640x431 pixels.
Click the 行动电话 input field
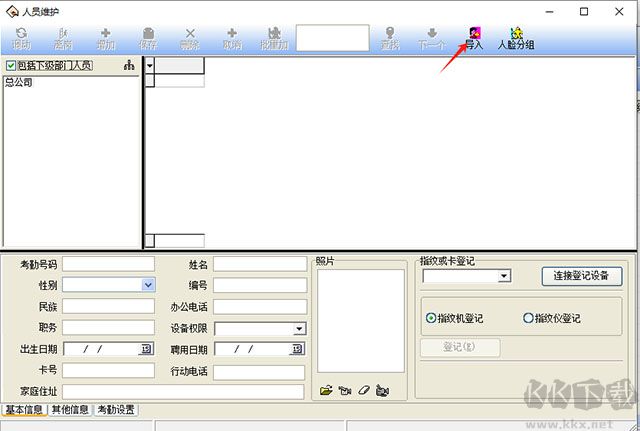[x=259, y=372]
